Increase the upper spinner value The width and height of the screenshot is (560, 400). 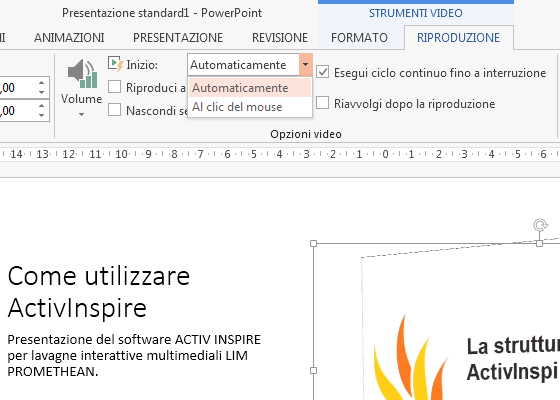(41, 82)
